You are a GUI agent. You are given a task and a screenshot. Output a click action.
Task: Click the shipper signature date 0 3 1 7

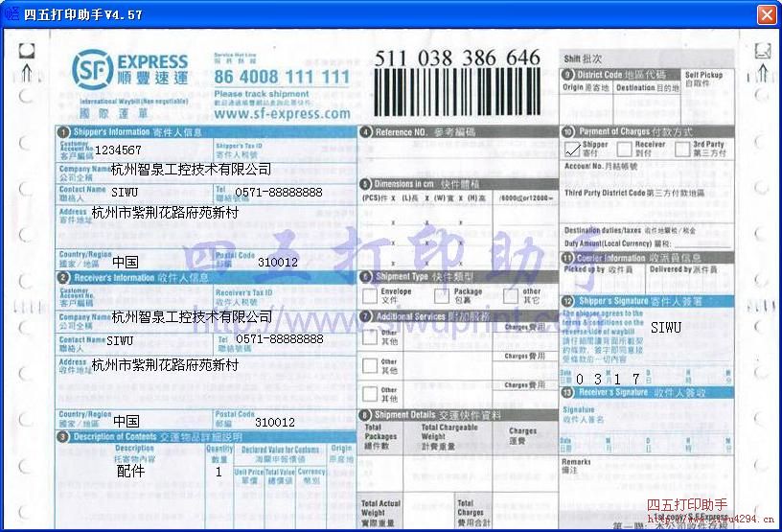click(608, 380)
